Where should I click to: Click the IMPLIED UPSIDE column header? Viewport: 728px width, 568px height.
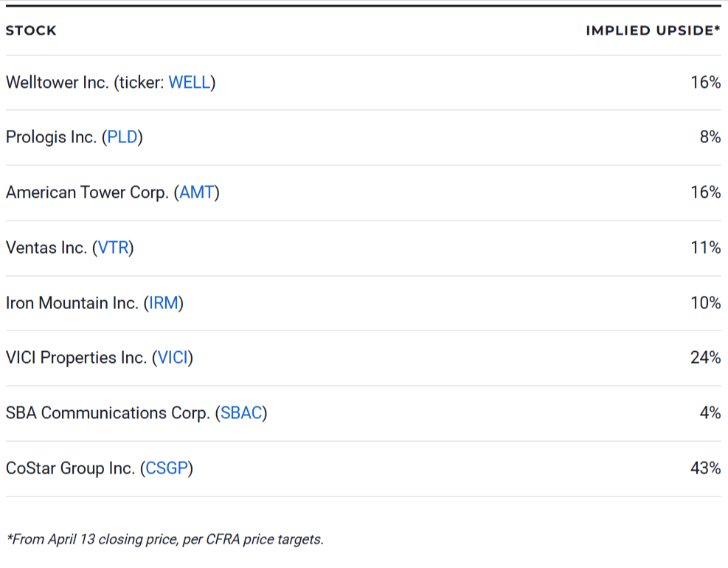click(654, 31)
